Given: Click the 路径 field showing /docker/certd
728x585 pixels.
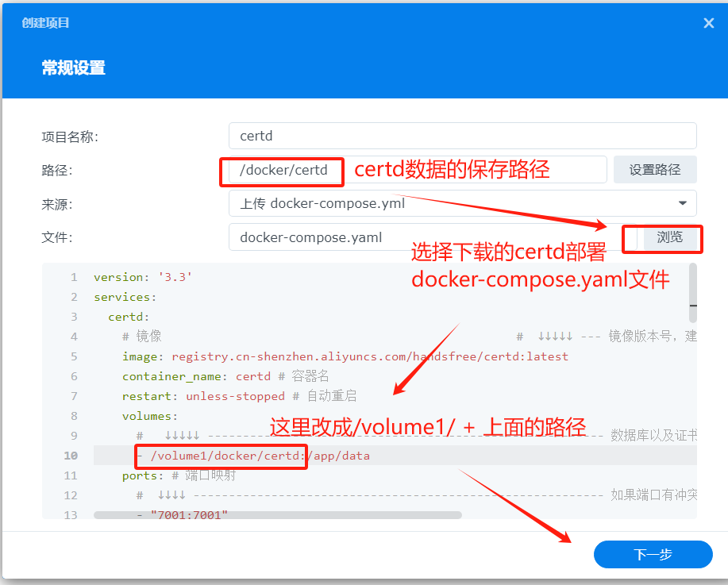Looking at the screenshot, I should coord(417,170).
